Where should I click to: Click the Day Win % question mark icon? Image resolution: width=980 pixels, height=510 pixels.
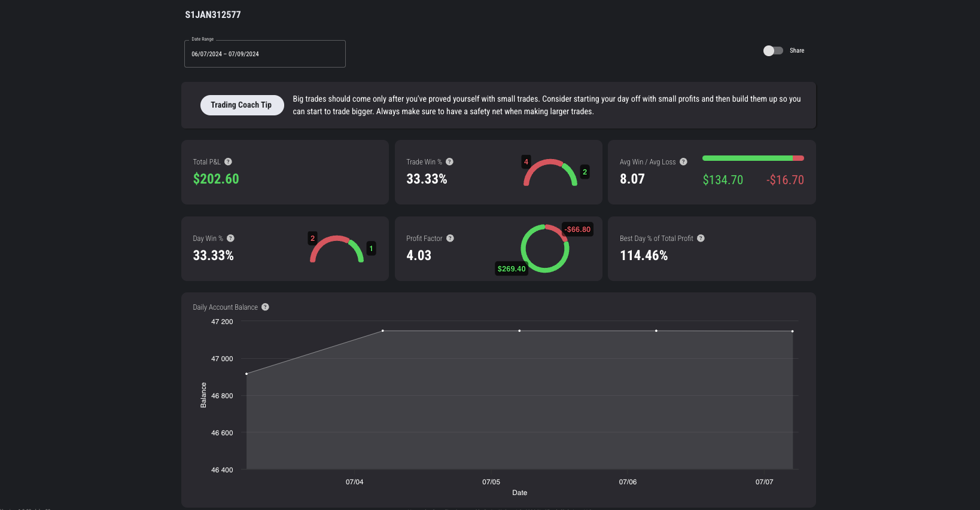(230, 239)
